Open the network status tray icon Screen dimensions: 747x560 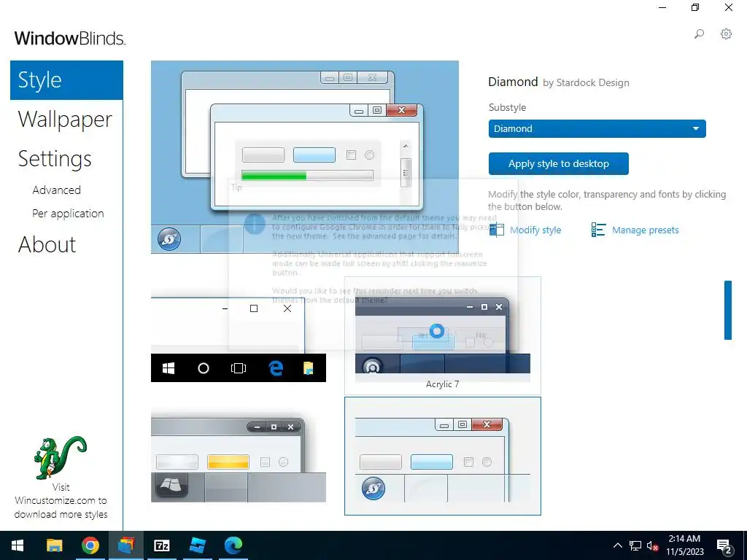coord(635,545)
